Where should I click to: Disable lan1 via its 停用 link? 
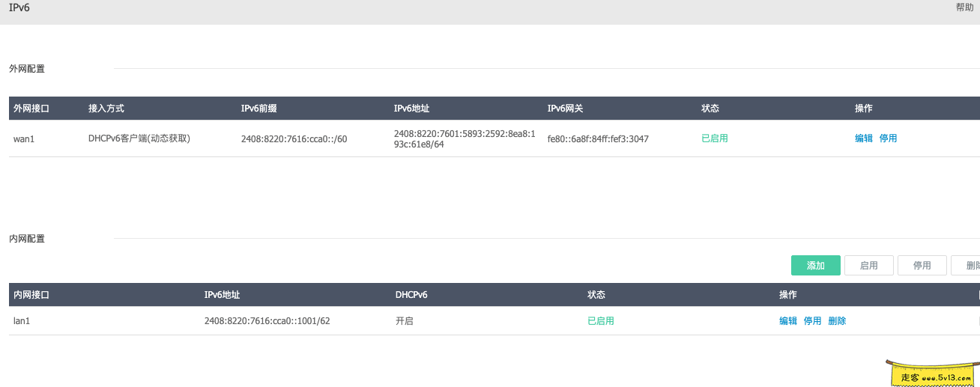pyautogui.click(x=812, y=321)
